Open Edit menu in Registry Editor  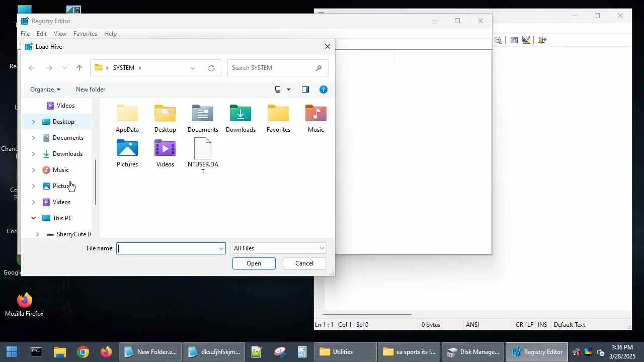pyautogui.click(x=42, y=34)
